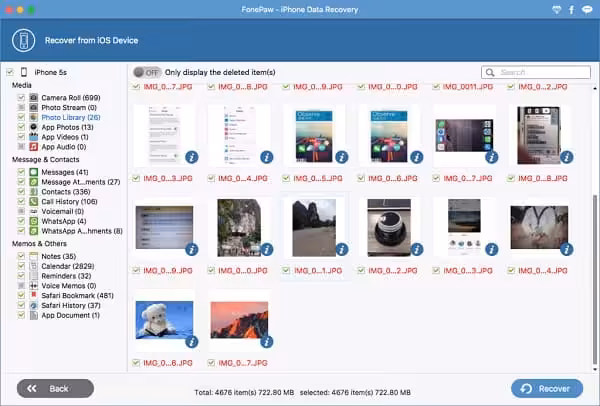Click the Photo Stream icon
600x406 pixels.
coord(34,108)
